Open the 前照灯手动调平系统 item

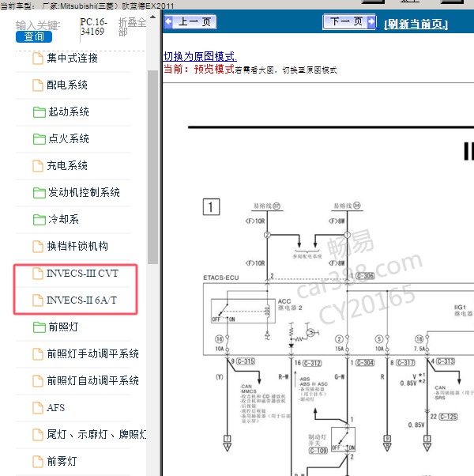click(92, 354)
